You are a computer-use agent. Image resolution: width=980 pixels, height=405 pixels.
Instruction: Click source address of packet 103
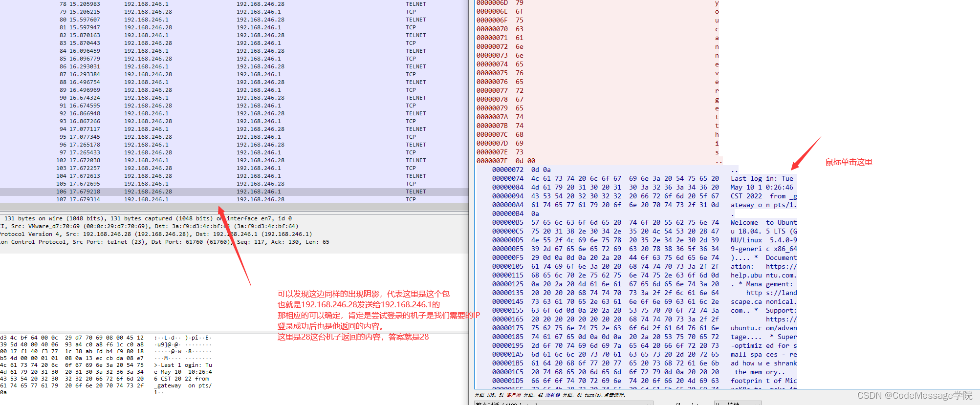click(x=148, y=168)
